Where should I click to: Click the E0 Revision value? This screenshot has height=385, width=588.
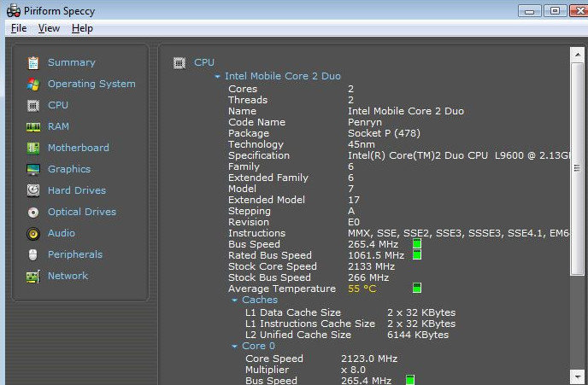[x=353, y=222]
